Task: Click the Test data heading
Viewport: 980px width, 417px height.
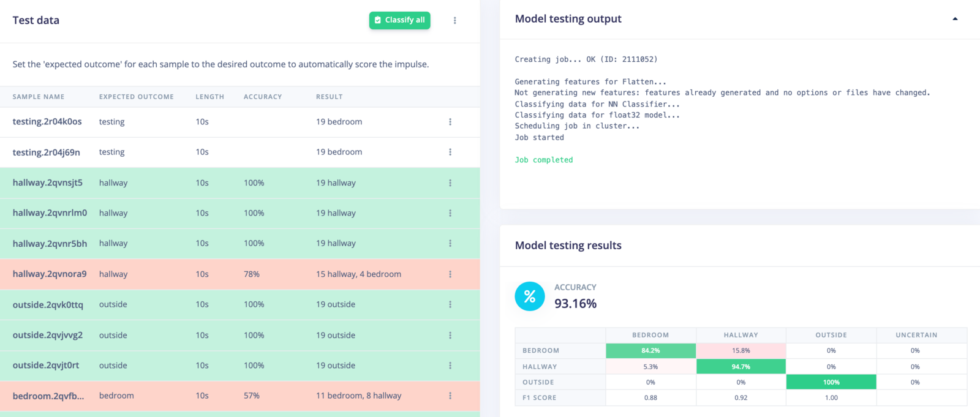Action: (x=36, y=20)
